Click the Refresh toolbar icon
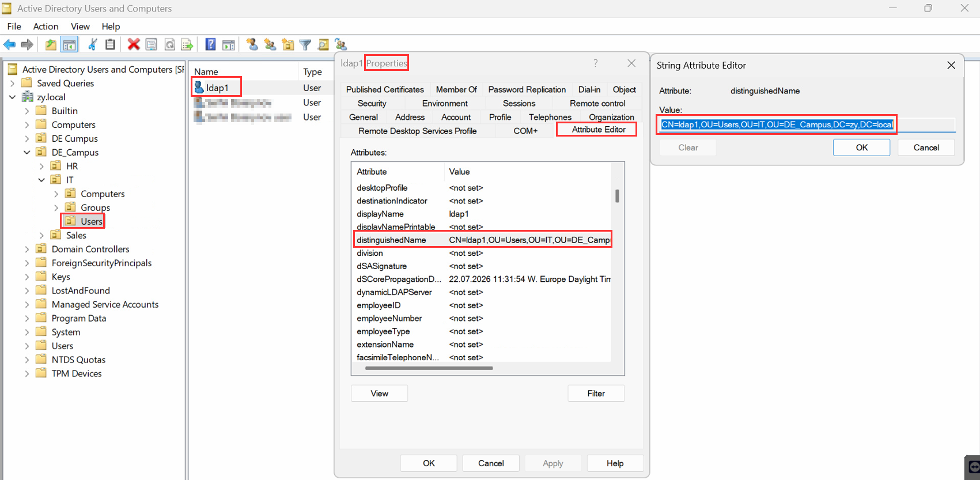The height and width of the screenshot is (480, 980). (x=169, y=44)
